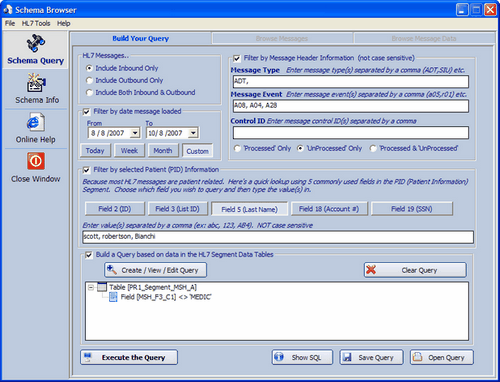Toggle Build a Query on Segment Data checkbox
500x382 pixels.
pyautogui.click(x=89, y=255)
